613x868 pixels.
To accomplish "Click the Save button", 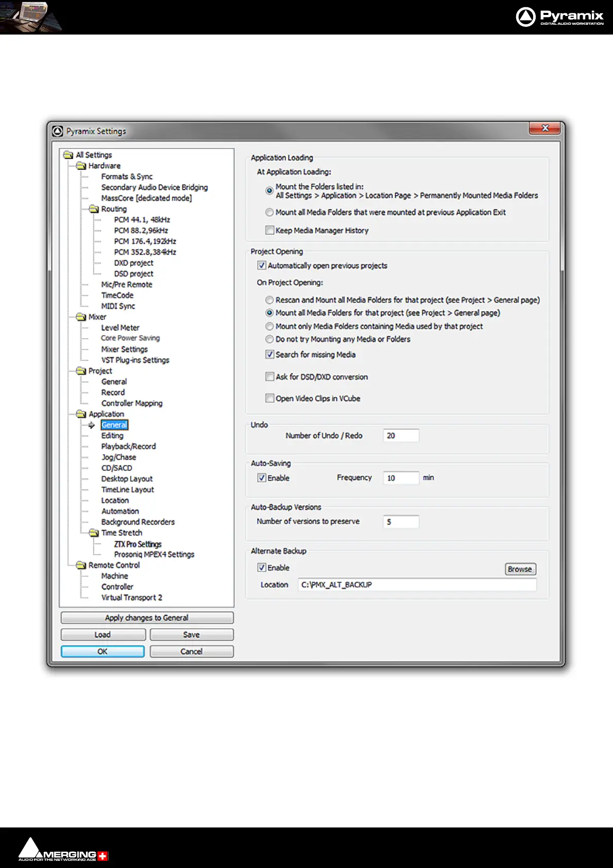I will pos(192,635).
